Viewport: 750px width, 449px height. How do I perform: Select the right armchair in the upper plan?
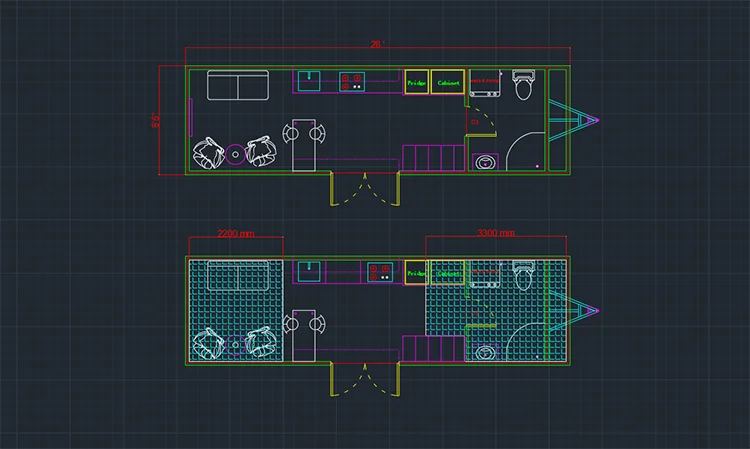click(261, 151)
